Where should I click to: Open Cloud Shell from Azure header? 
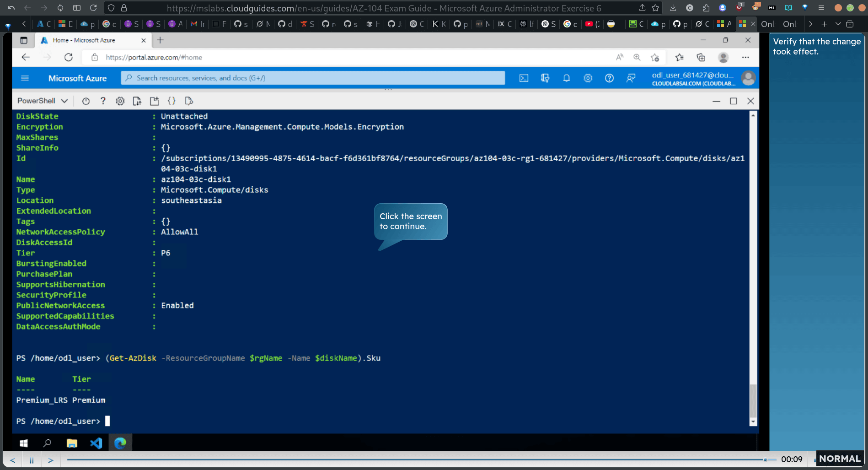524,78
